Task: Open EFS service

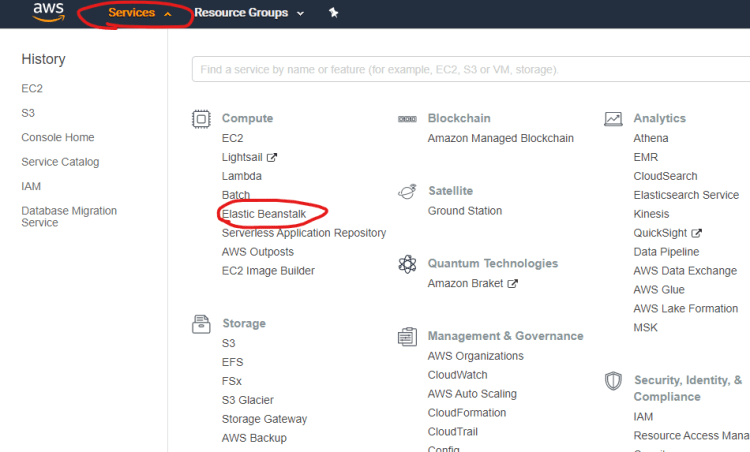Action: click(x=232, y=362)
